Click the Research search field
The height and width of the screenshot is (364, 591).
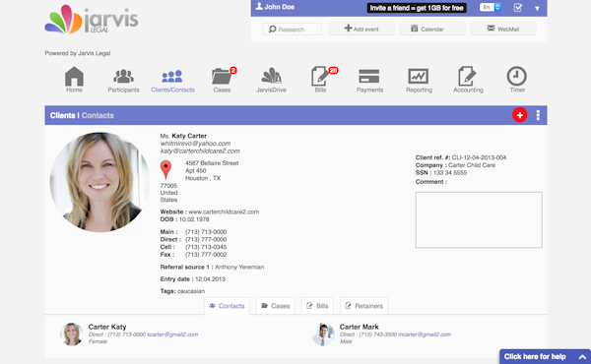(x=293, y=29)
